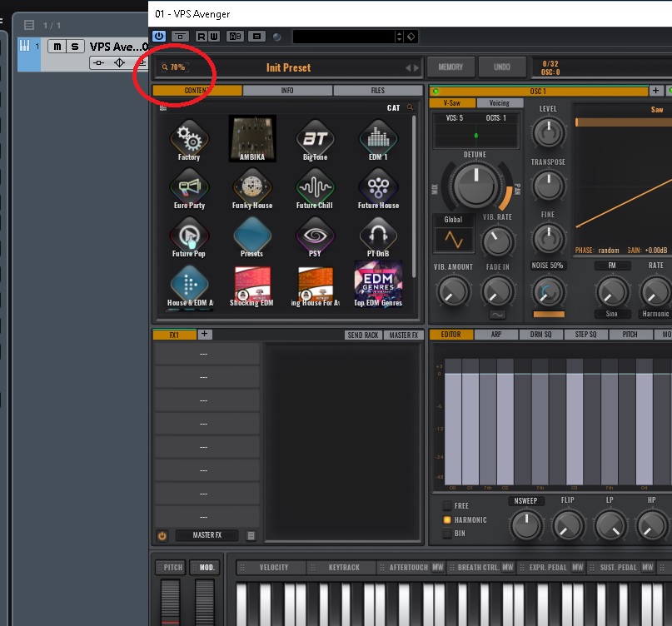Go to the previous preset arrow
The height and width of the screenshot is (626, 672).
pos(408,67)
